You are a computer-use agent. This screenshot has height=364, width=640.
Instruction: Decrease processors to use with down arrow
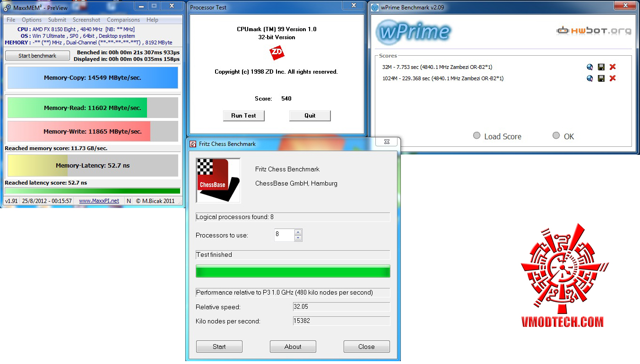[298, 238]
